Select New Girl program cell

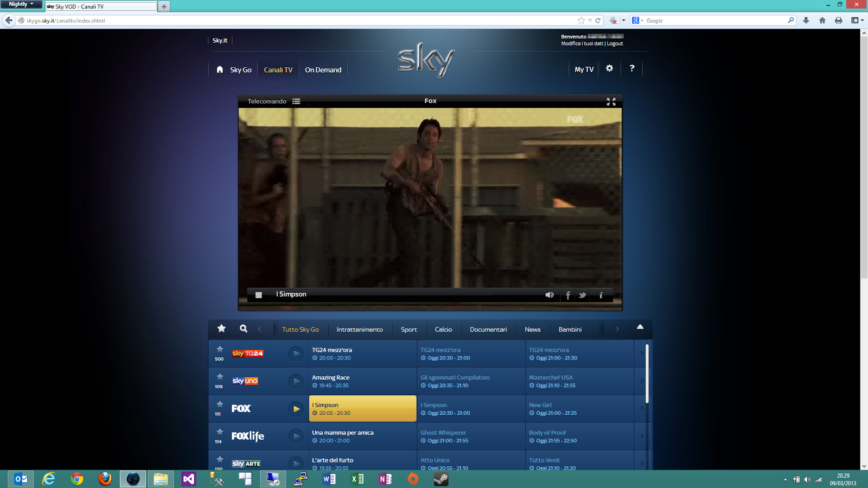pos(579,409)
